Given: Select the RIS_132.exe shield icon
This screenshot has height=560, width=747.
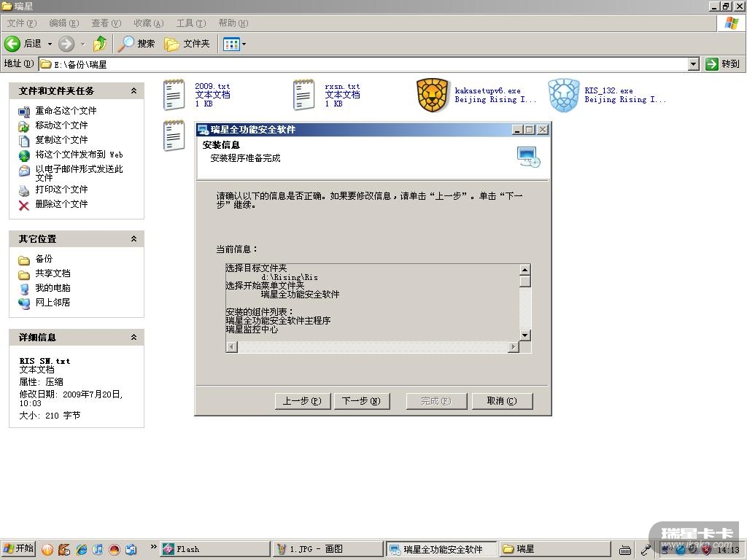Looking at the screenshot, I should (564, 96).
